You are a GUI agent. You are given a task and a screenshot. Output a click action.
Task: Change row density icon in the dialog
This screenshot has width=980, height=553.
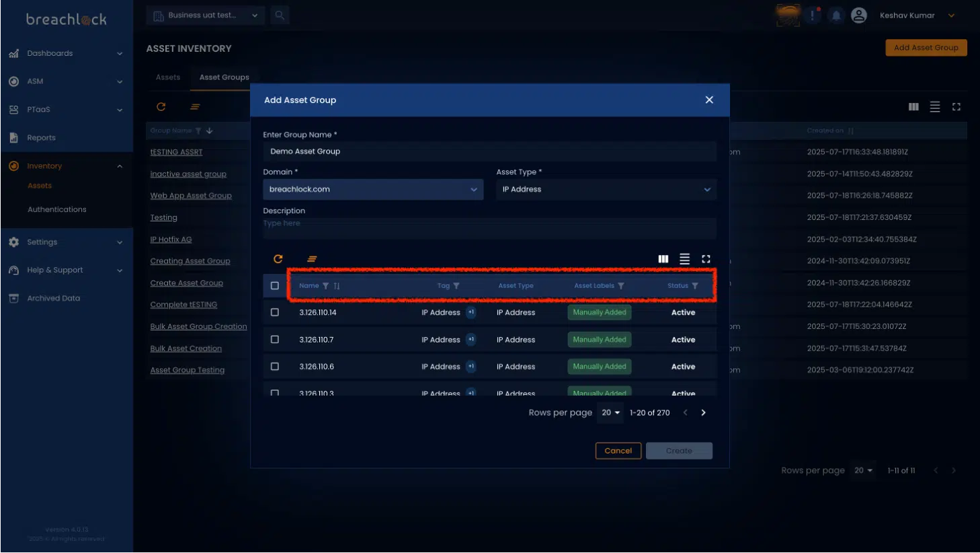click(684, 259)
